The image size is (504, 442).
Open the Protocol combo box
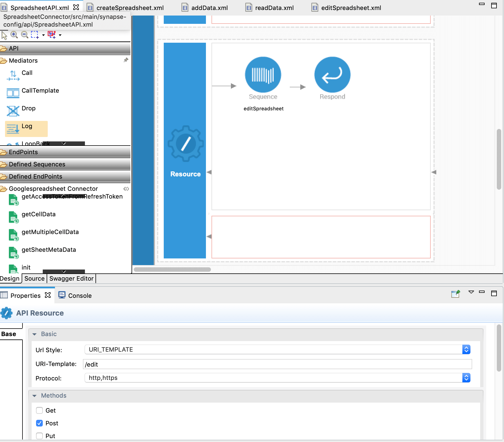(x=277, y=378)
